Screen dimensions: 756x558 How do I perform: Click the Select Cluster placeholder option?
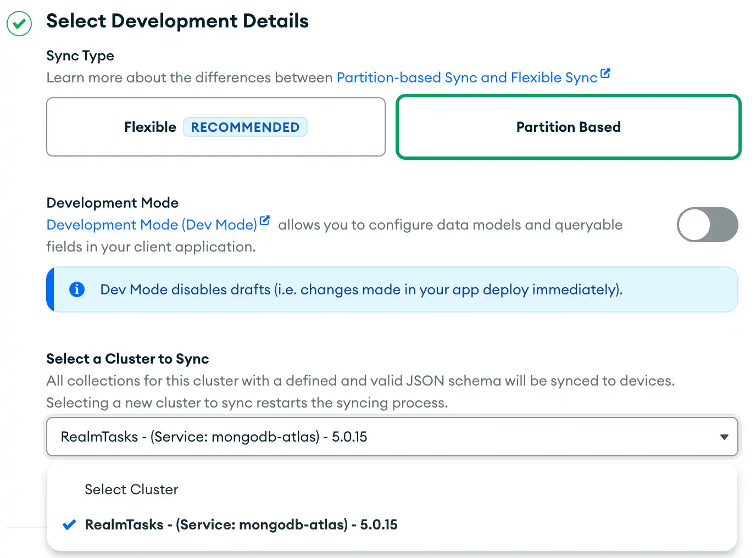[131, 489]
